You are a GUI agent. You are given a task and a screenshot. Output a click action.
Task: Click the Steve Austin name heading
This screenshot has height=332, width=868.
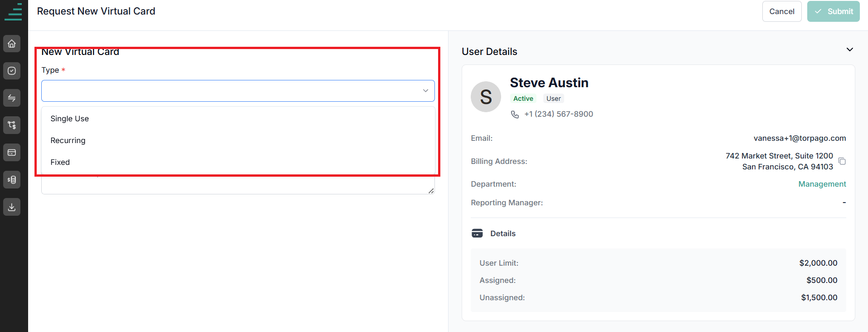pos(549,83)
